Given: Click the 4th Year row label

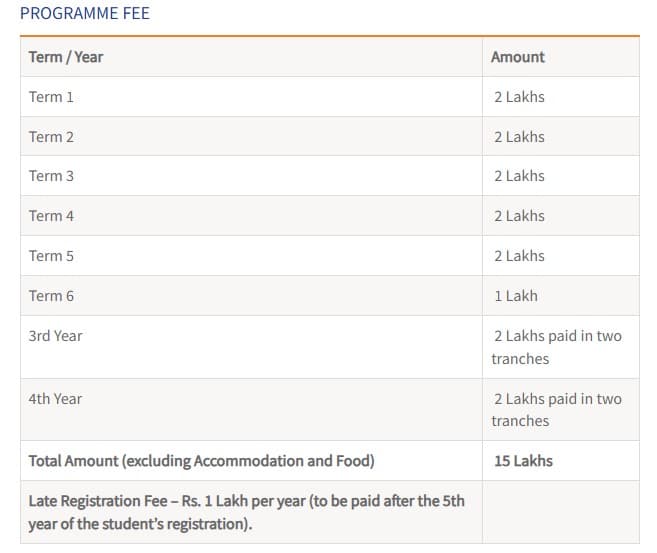Looking at the screenshot, I should (56, 399).
